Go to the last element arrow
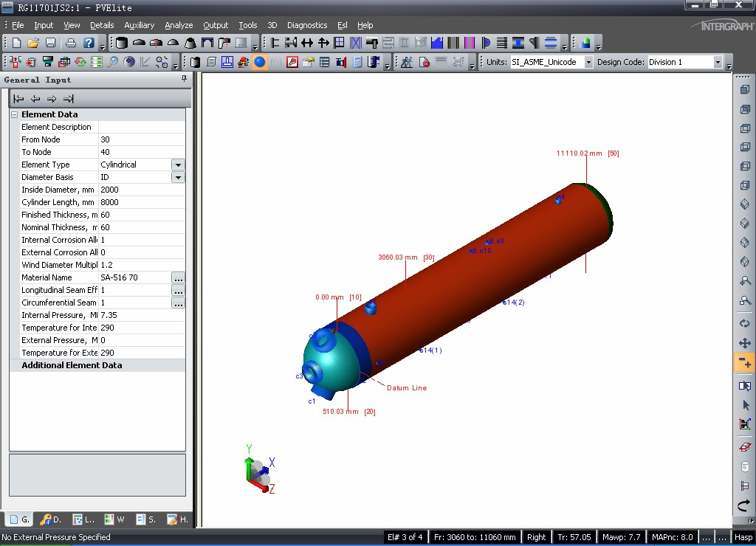The image size is (756, 546). 69,99
